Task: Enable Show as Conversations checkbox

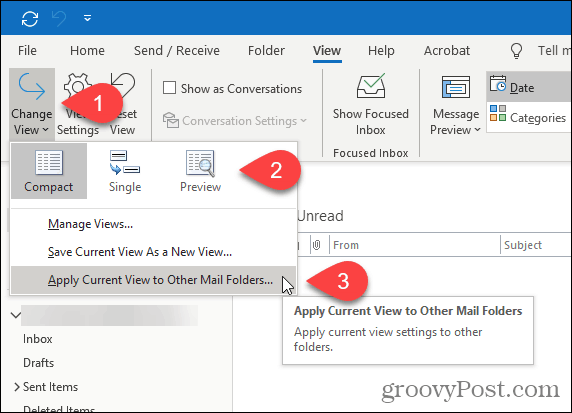Action: click(x=169, y=88)
